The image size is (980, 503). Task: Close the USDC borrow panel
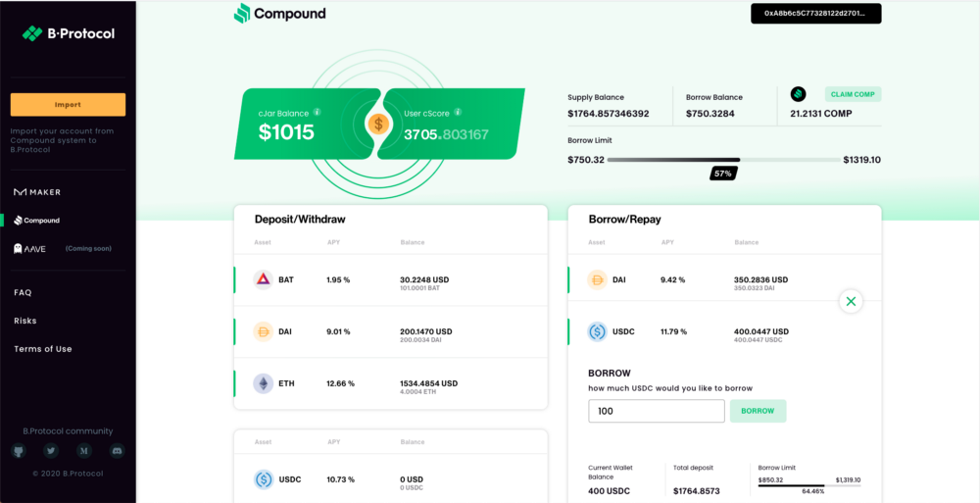click(x=851, y=302)
